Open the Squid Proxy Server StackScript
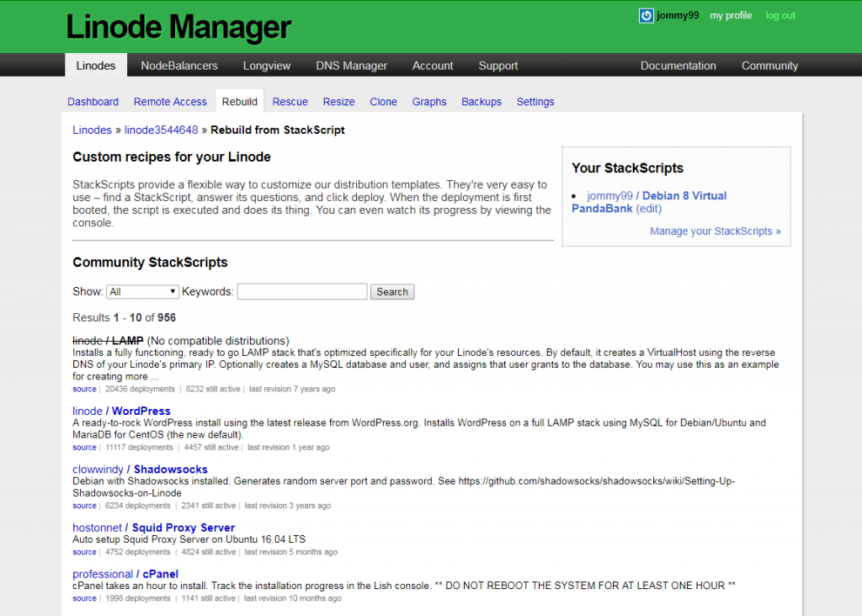 click(x=183, y=528)
